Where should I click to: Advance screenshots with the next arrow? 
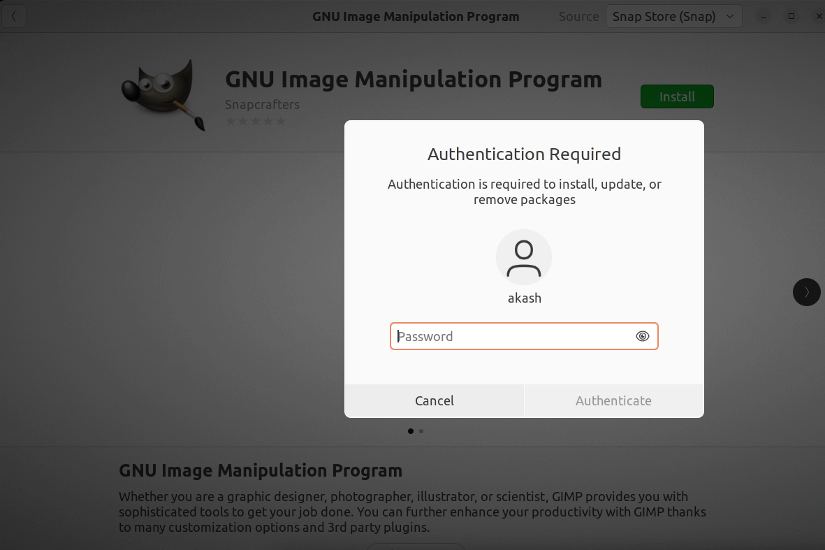pos(806,292)
